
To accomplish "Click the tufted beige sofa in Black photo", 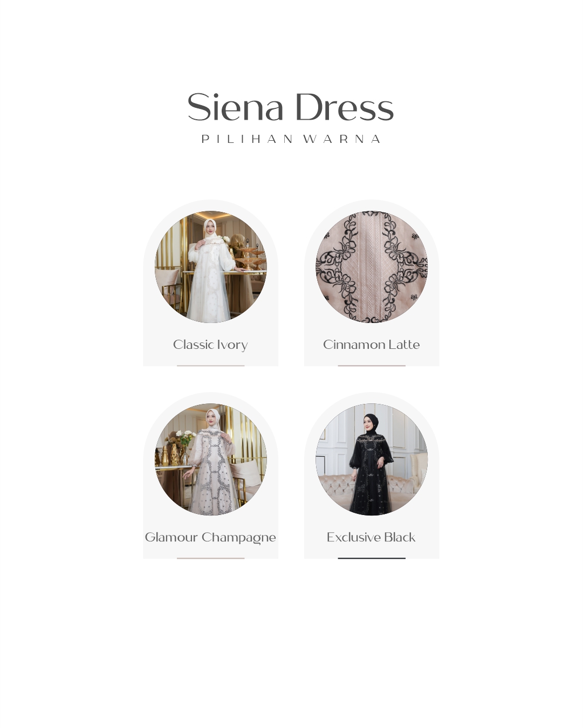I will pos(334,488).
